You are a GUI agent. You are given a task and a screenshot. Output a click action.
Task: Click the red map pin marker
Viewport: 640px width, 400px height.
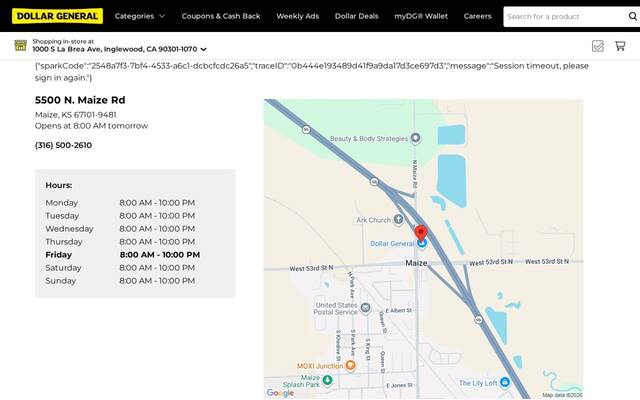(x=421, y=233)
